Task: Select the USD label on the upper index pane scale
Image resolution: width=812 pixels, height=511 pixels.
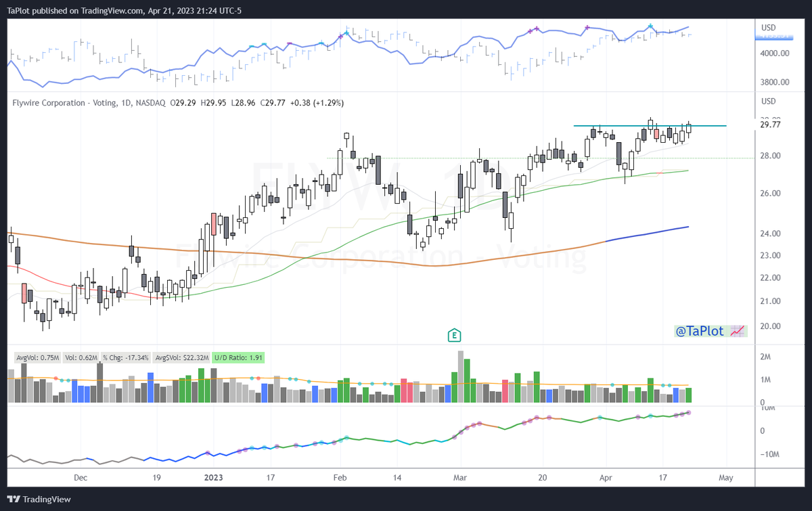Action: [x=768, y=27]
